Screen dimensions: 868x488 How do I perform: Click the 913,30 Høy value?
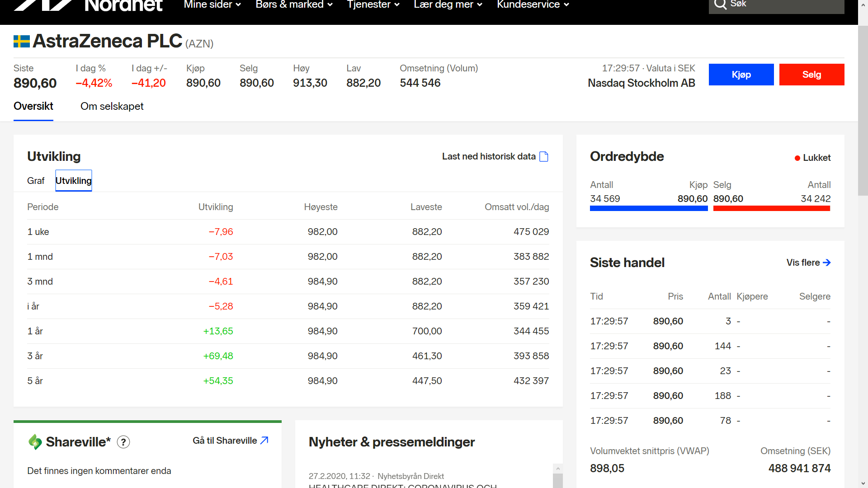click(x=310, y=83)
